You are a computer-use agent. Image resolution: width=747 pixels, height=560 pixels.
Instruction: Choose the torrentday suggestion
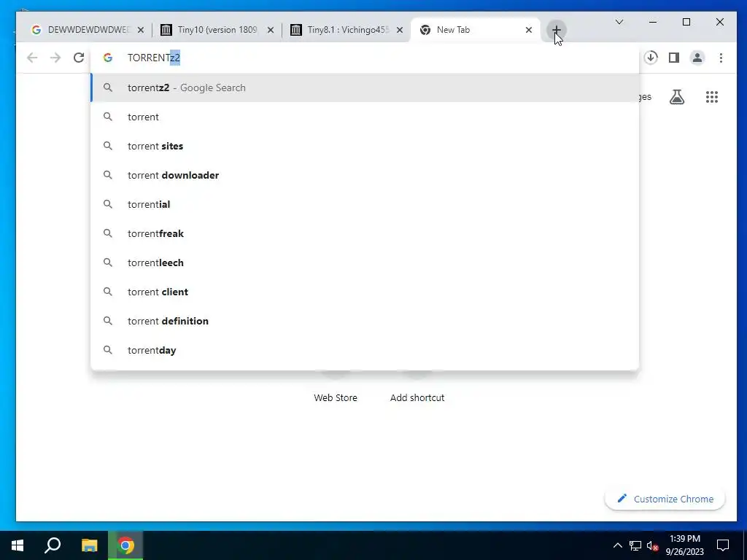365,350
